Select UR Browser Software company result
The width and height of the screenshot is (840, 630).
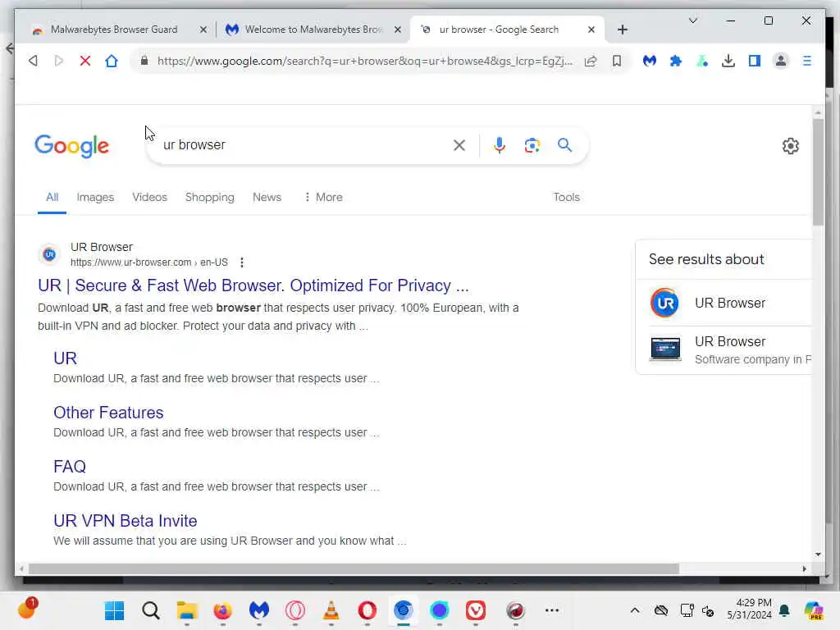tap(729, 349)
